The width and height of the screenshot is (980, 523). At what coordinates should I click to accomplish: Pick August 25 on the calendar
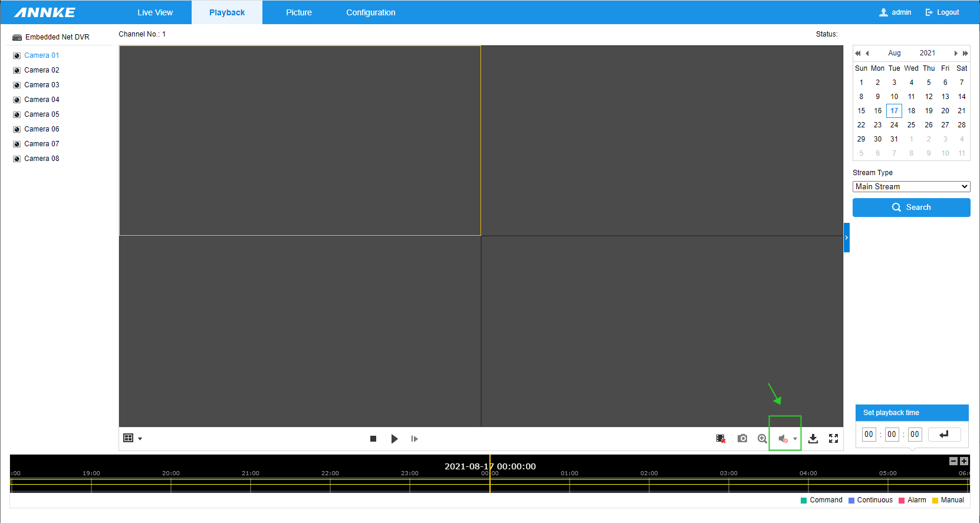click(912, 125)
